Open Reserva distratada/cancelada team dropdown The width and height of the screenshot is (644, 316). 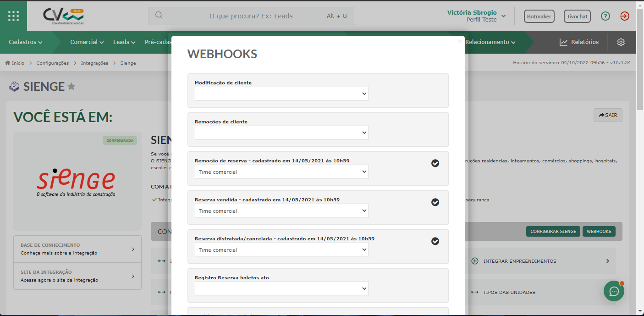click(x=282, y=249)
